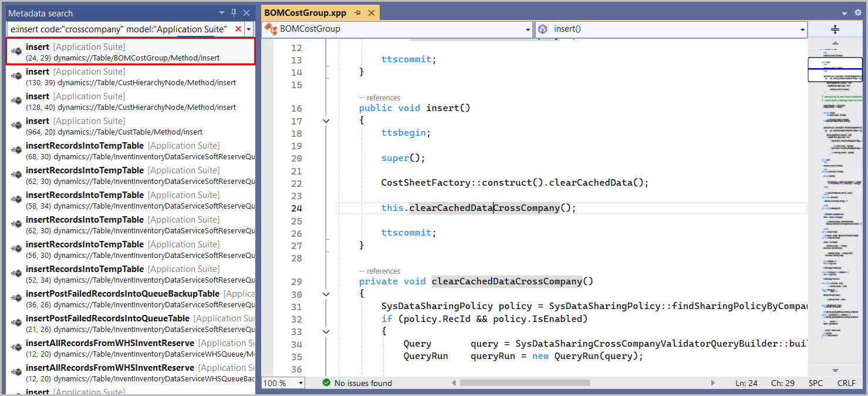868x396 pixels.
Task: Collapse the code block at line 33
Action: tap(327, 331)
